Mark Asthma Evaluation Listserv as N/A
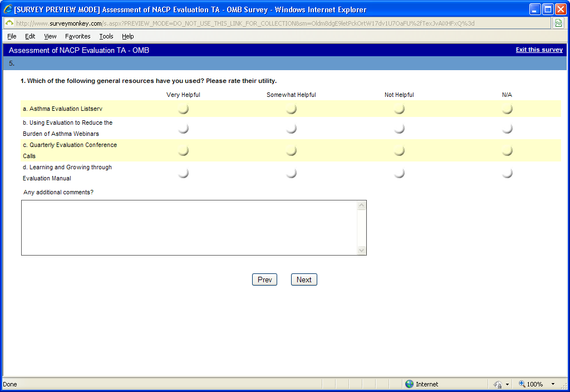 click(x=507, y=109)
